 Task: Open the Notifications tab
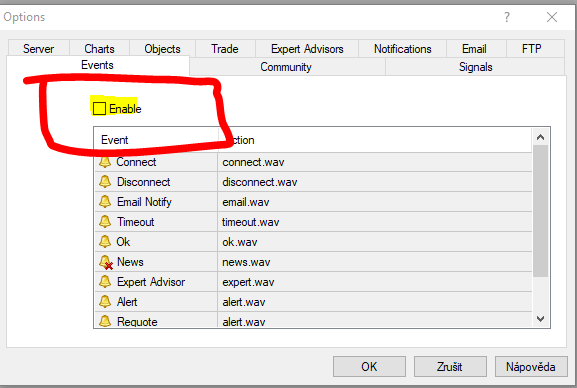pyautogui.click(x=403, y=49)
